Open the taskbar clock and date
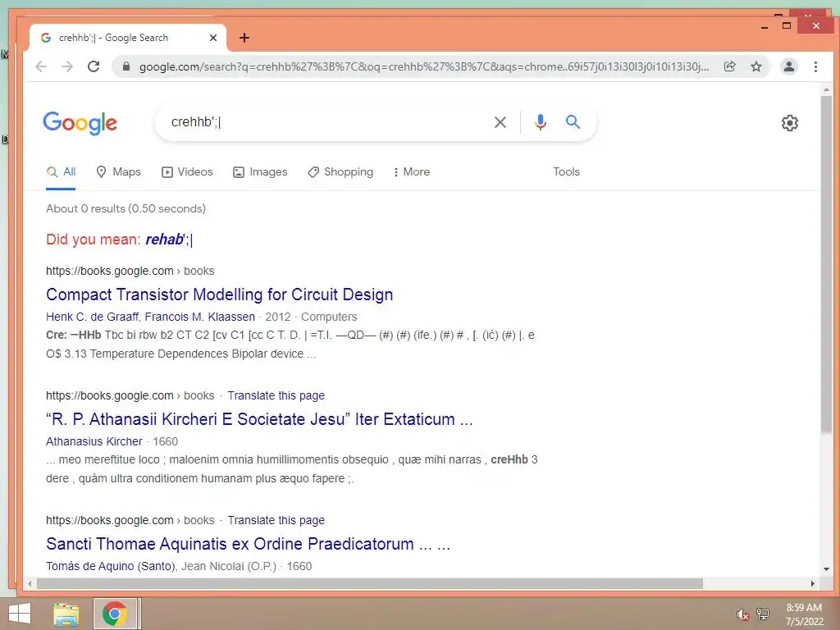 coord(804,614)
